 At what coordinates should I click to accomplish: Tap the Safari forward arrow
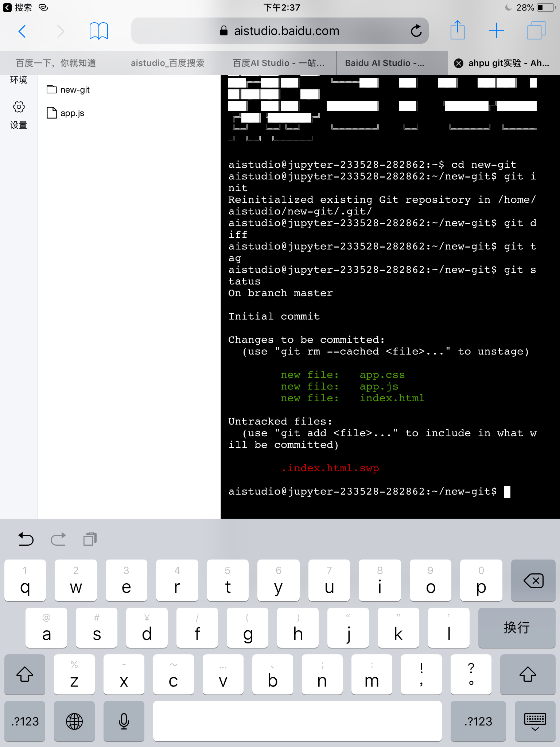(61, 31)
